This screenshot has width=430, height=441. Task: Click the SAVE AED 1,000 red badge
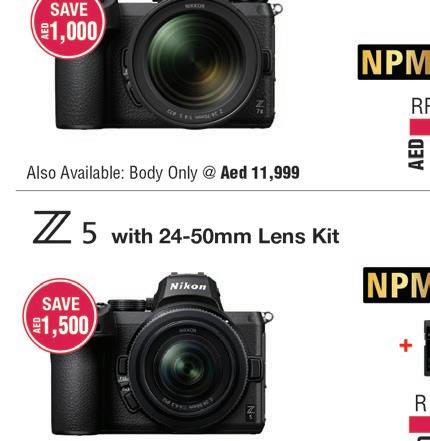(x=68, y=27)
